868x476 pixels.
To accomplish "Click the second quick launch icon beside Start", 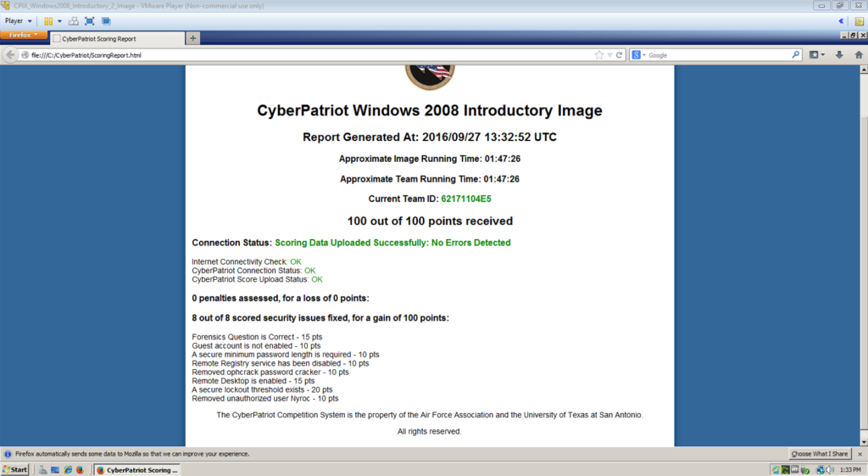I will coord(55,470).
